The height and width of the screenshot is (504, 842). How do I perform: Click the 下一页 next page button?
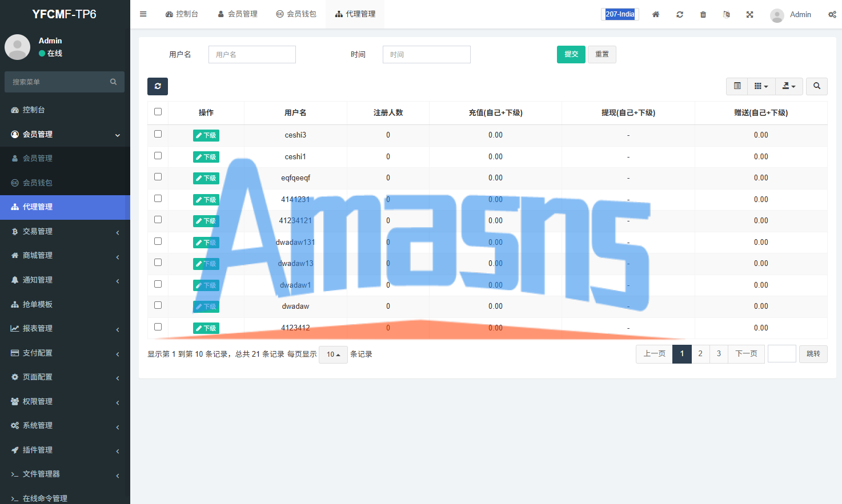tap(746, 354)
